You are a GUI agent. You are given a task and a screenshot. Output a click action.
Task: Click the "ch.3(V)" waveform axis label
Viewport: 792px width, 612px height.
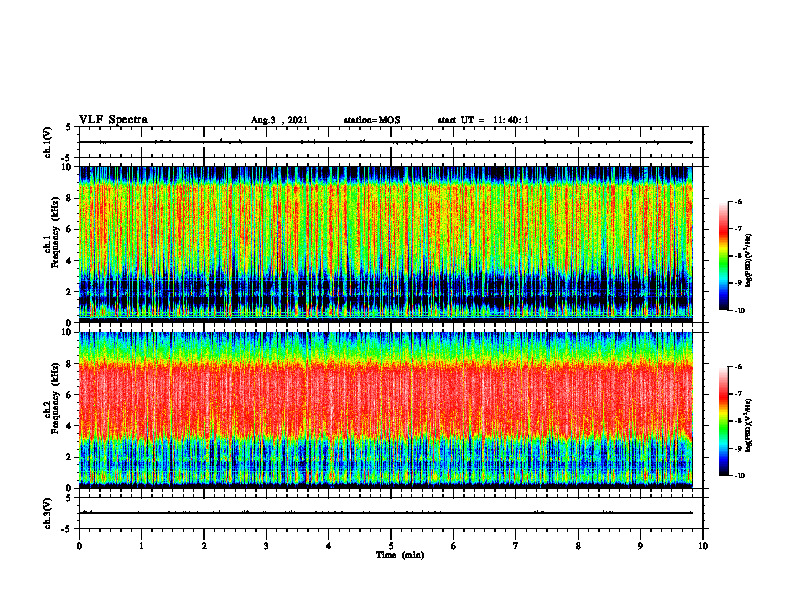click(48, 513)
